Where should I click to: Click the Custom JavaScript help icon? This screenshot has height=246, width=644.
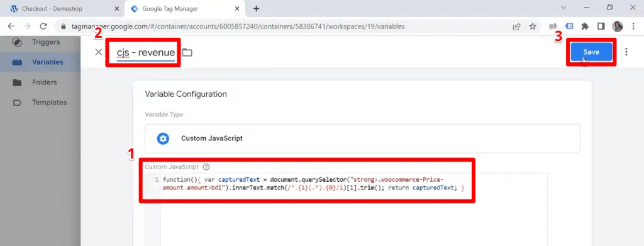click(206, 167)
